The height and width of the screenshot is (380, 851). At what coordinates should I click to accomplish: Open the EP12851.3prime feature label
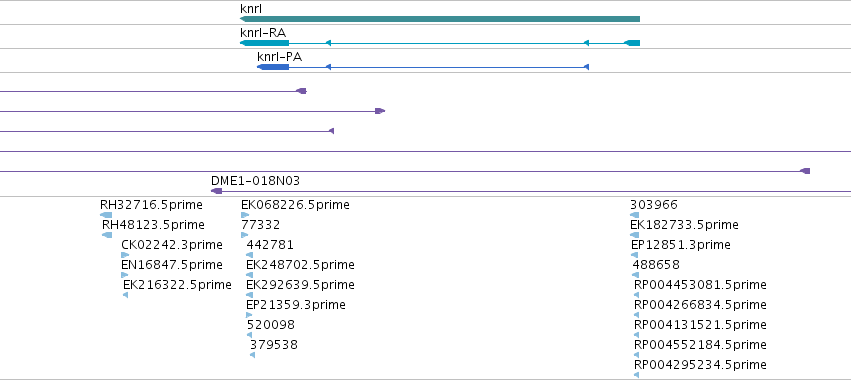click(681, 245)
